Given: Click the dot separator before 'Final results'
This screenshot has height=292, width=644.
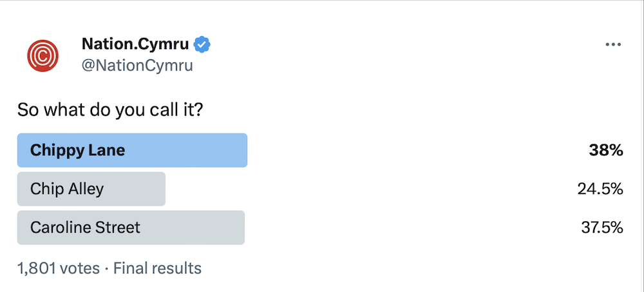Looking at the screenshot, I should click(x=106, y=269).
